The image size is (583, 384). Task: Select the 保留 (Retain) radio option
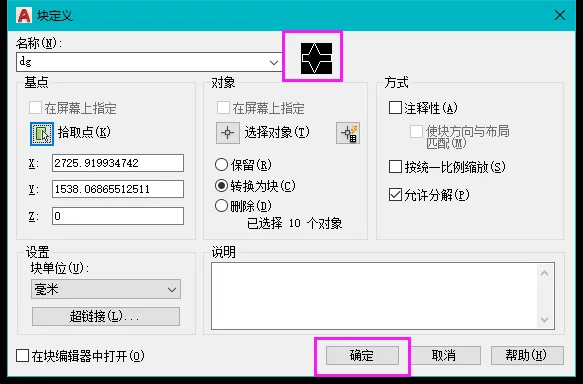[221, 165]
